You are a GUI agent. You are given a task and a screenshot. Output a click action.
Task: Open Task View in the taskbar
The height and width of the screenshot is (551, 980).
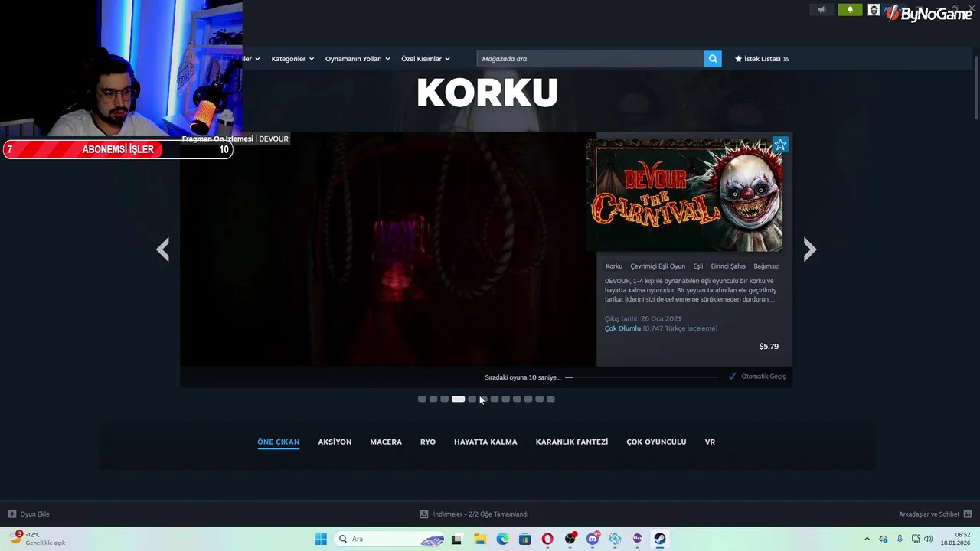456,539
